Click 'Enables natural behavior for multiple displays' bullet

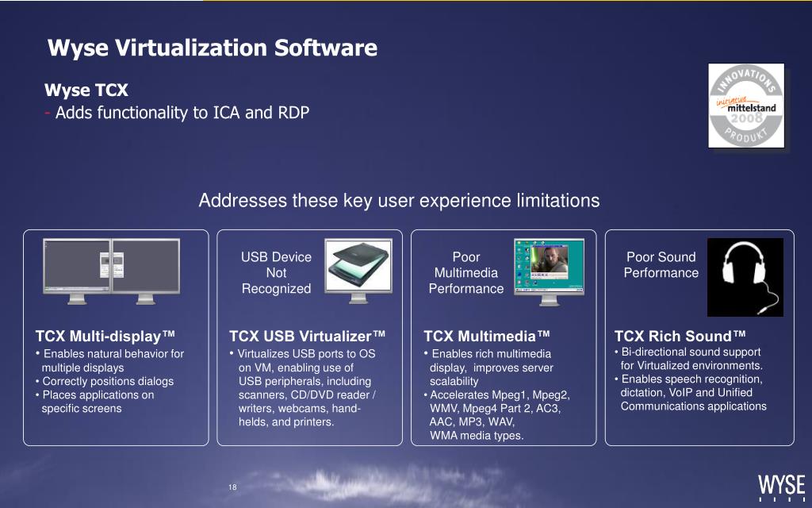109,361
